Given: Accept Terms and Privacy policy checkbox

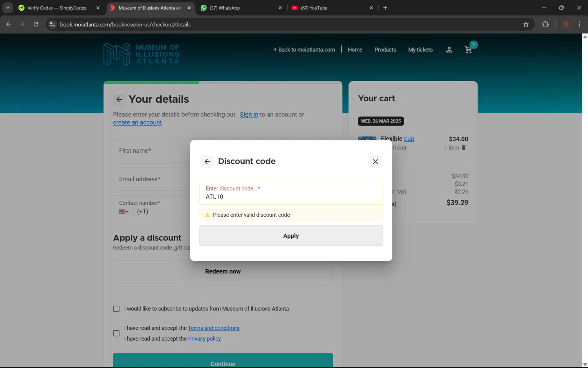Looking at the screenshot, I should pyautogui.click(x=116, y=333).
